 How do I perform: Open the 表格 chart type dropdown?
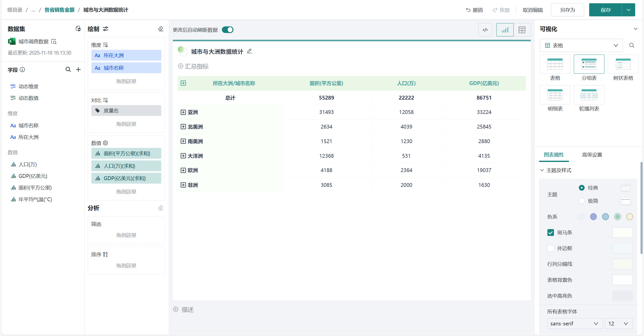click(581, 45)
